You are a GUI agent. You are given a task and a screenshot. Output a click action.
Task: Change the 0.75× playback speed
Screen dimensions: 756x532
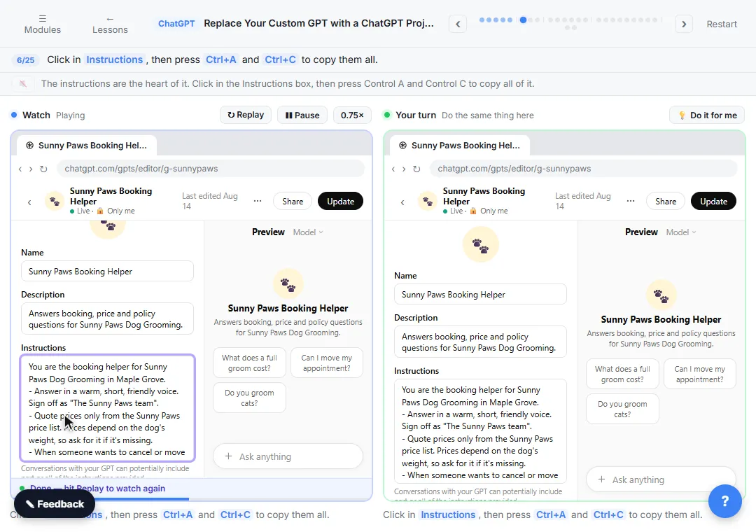point(352,115)
